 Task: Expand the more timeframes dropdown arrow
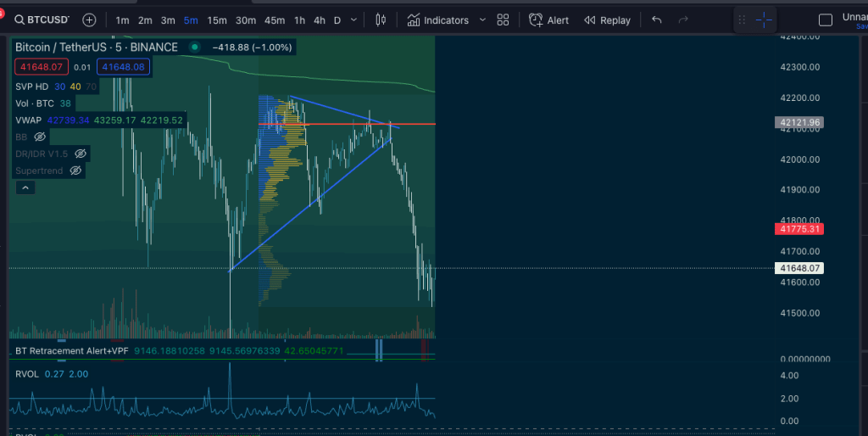353,20
